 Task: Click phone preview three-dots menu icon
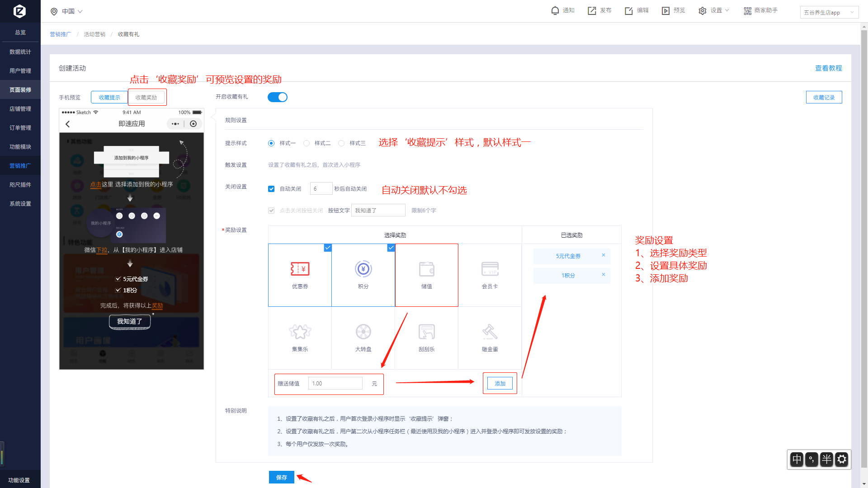(175, 124)
